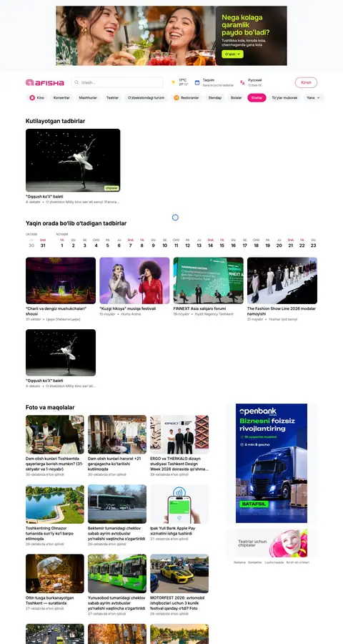This screenshot has height=644, width=343.
Task: Click Loyiha haqida footer link
Action: click(274, 562)
